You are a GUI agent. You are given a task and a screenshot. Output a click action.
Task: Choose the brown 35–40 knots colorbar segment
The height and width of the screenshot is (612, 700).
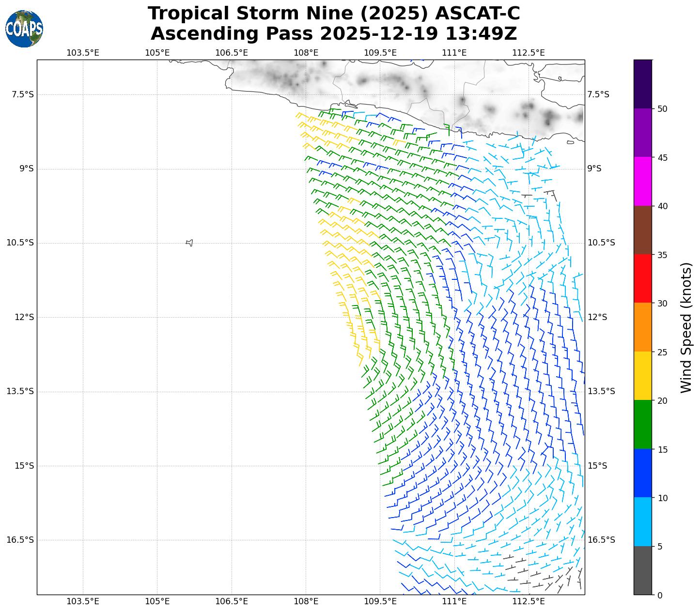pos(643,230)
